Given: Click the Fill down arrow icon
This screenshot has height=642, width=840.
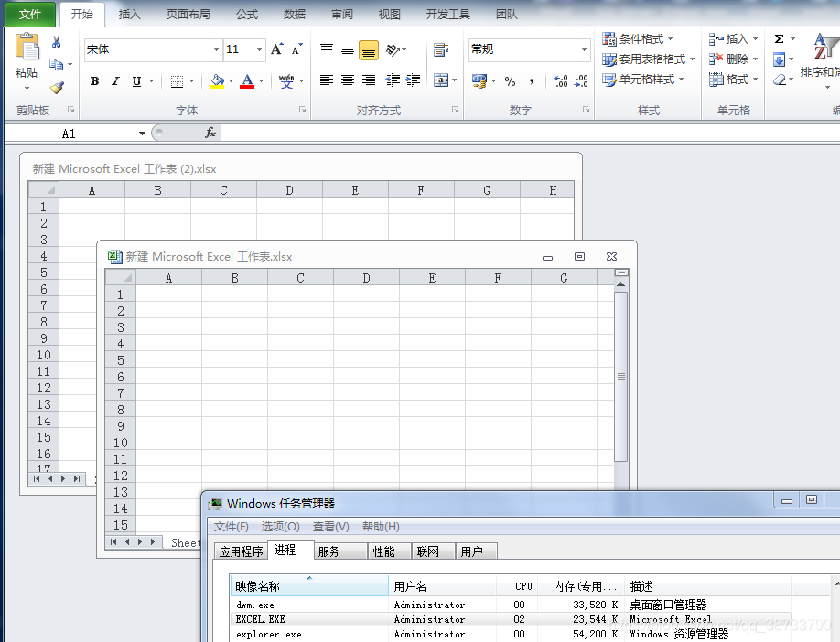Looking at the screenshot, I should (780, 59).
